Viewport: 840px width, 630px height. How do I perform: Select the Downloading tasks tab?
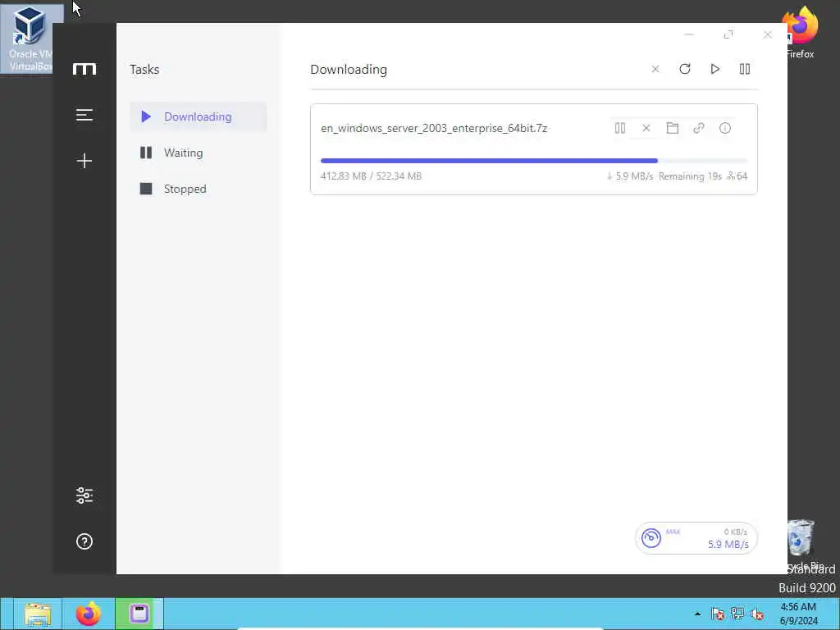point(199,116)
